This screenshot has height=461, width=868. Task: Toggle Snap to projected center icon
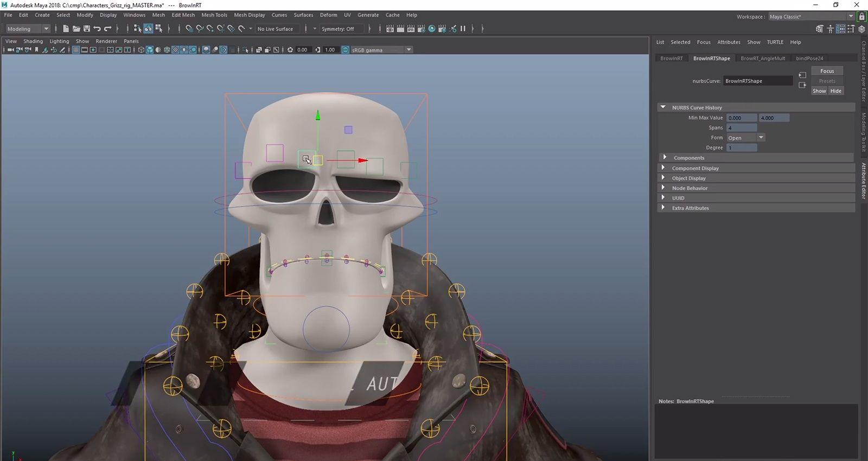pyautogui.click(x=220, y=29)
